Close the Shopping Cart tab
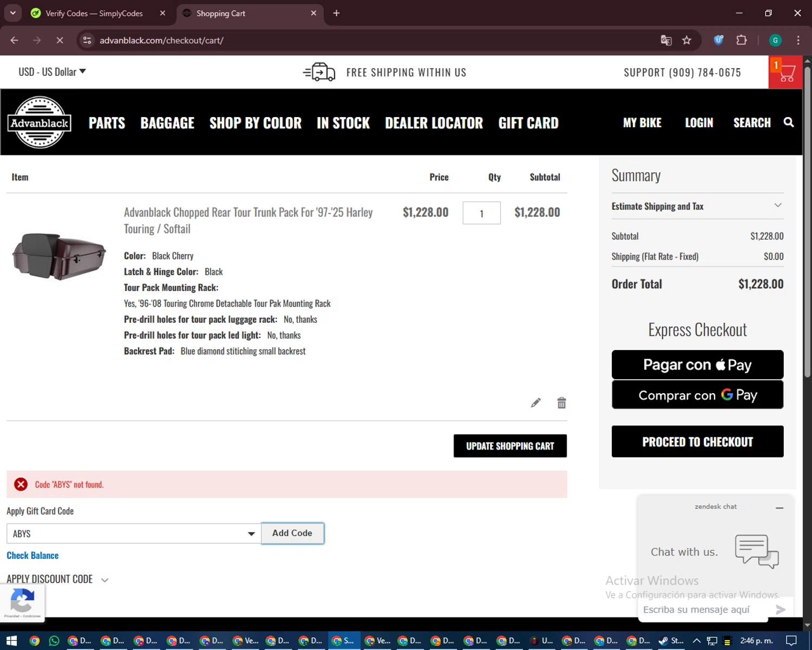Image resolution: width=812 pixels, height=650 pixels. pyautogui.click(x=313, y=13)
